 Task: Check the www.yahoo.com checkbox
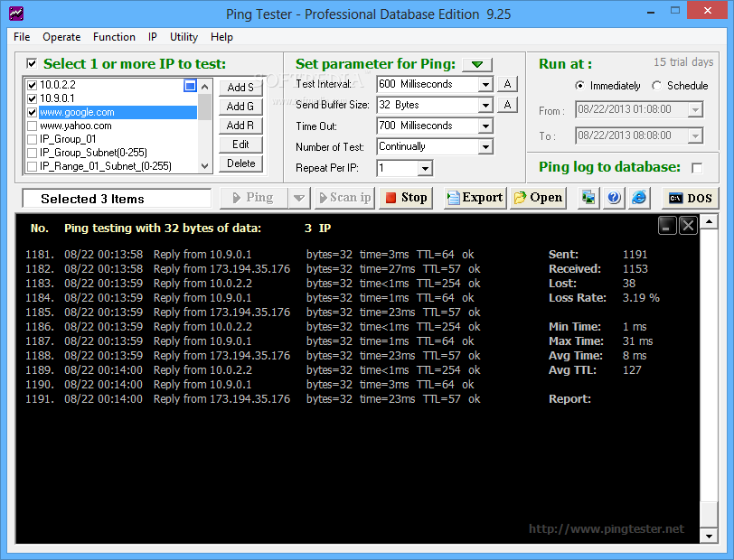(x=33, y=126)
